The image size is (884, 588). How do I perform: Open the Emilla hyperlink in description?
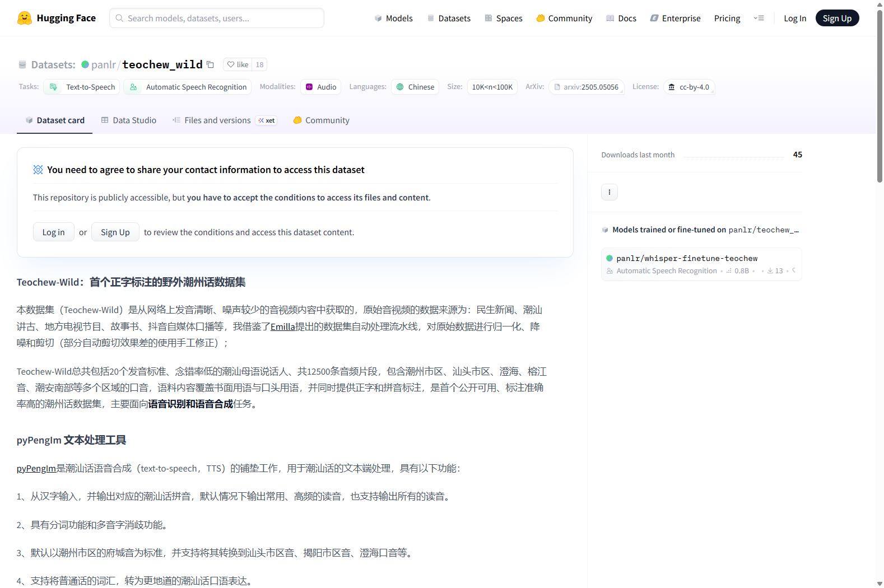coord(283,326)
